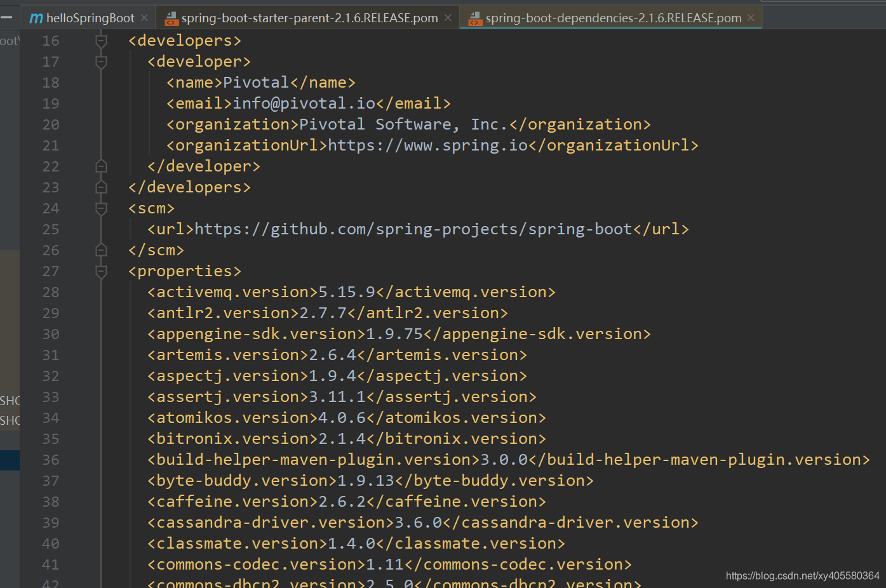The width and height of the screenshot is (886, 588).
Task: Collapse the scm block at line 24
Action: point(101,208)
